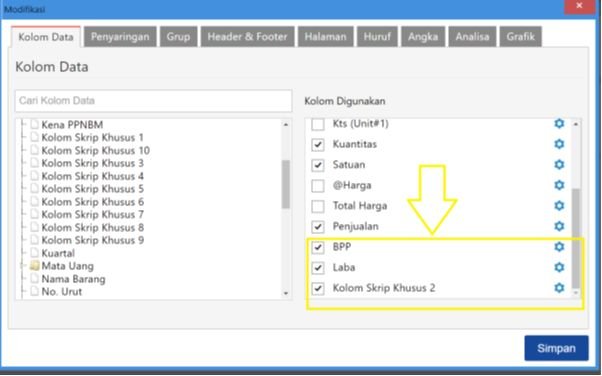
Task: Click the gear icon beside Laba
Action: [559, 267]
